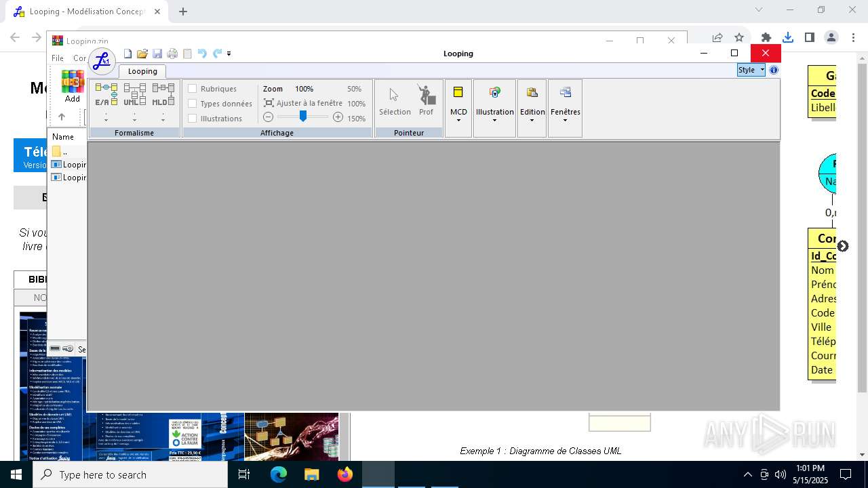The height and width of the screenshot is (488, 868).
Task: Activate the Sélection pointer tool
Action: (x=395, y=102)
